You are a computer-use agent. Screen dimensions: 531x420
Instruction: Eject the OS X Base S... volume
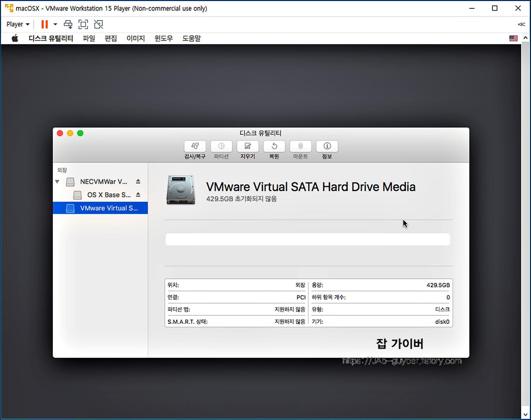pos(138,195)
